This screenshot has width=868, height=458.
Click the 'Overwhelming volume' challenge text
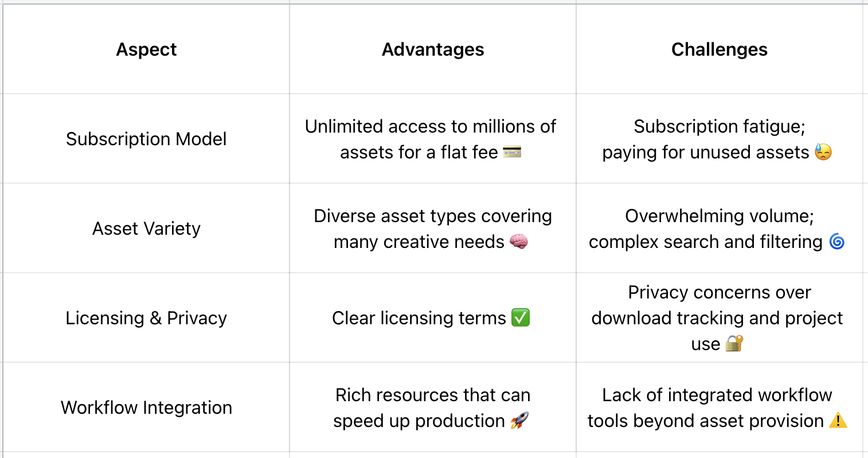pyautogui.click(x=719, y=216)
